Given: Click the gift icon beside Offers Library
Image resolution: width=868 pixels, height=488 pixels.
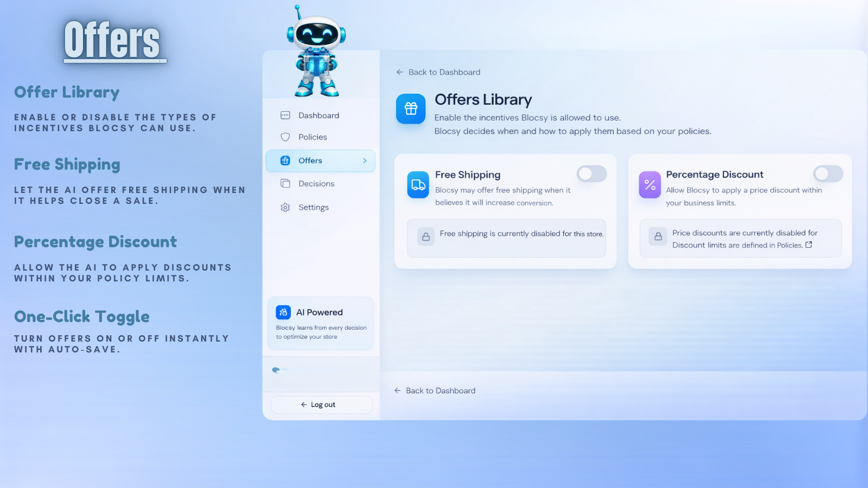Looking at the screenshot, I should 411,108.
